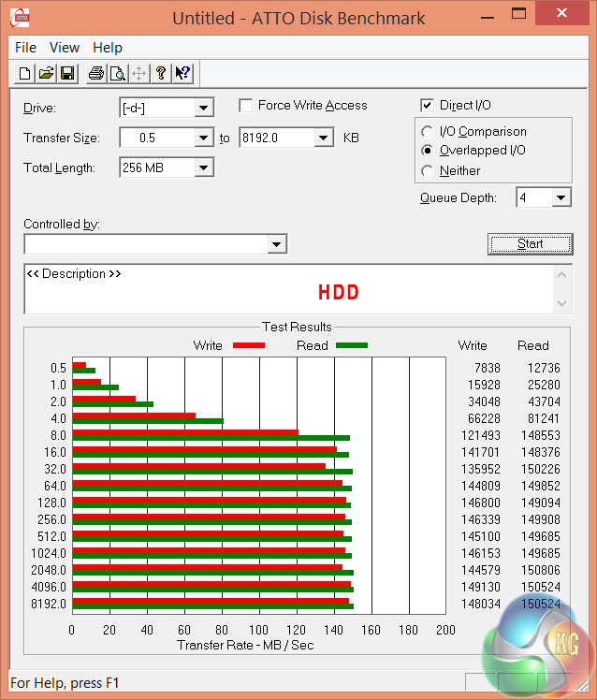597x700 pixels.
Task: Click the write value 7838
Action: [488, 368]
